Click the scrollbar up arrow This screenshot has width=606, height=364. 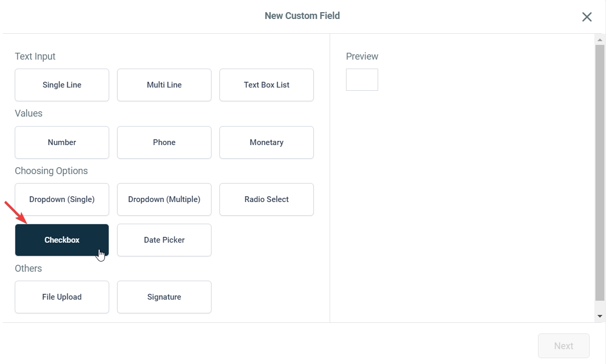pyautogui.click(x=600, y=40)
